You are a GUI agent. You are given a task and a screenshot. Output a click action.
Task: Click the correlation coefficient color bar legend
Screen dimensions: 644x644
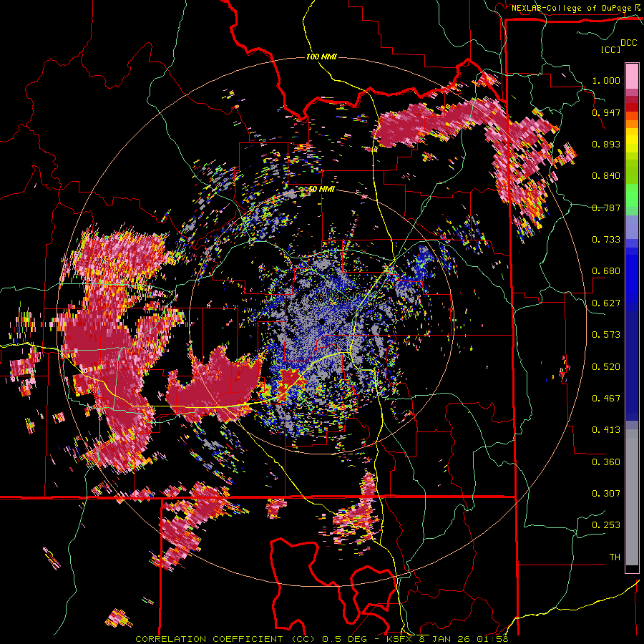click(x=632, y=318)
